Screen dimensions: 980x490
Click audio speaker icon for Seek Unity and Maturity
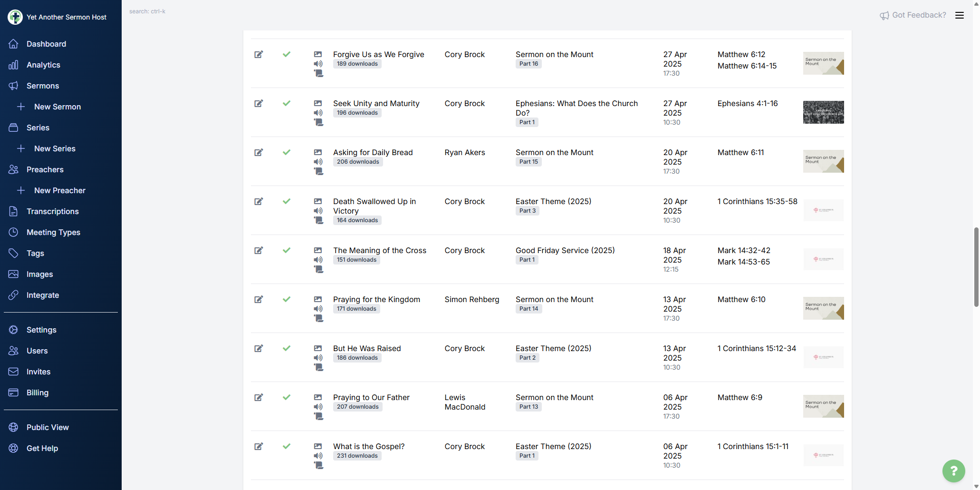click(318, 113)
